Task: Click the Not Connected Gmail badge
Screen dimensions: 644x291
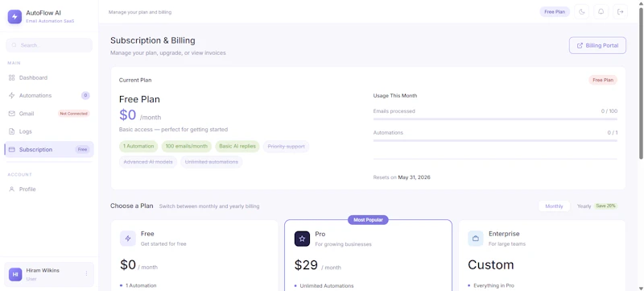Action: pyautogui.click(x=73, y=114)
